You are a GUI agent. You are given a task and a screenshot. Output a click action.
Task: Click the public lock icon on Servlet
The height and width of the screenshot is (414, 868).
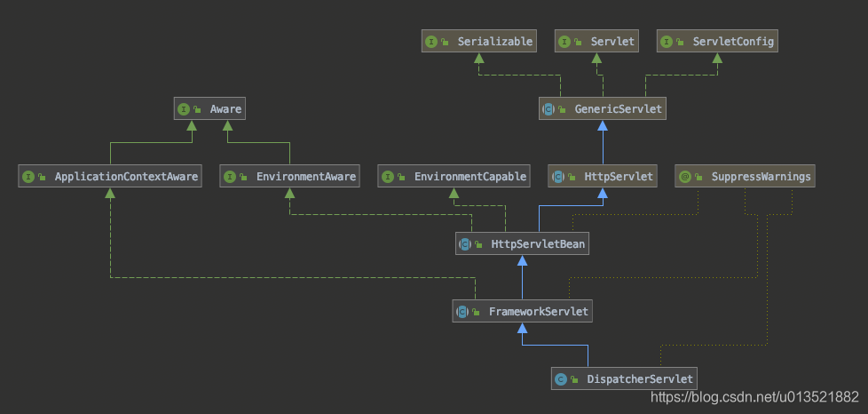(x=578, y=42)
